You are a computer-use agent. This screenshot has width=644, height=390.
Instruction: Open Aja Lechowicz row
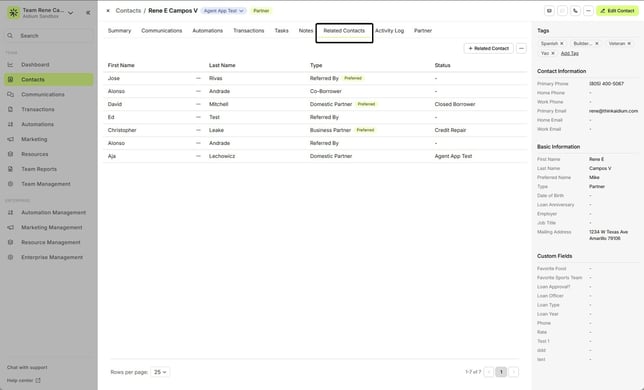coord(315,156)
